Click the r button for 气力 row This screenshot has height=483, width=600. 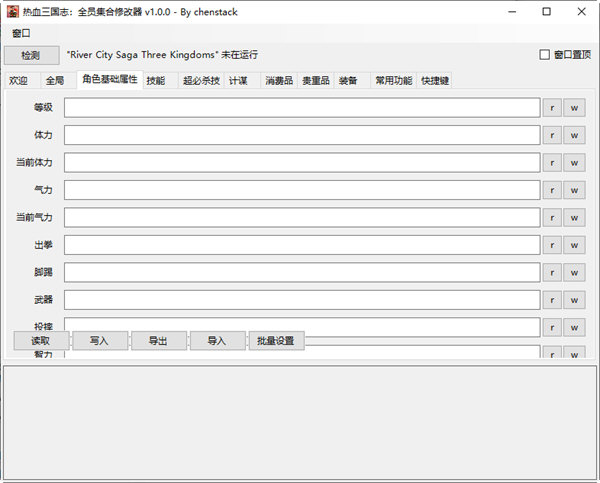[552, 190]
